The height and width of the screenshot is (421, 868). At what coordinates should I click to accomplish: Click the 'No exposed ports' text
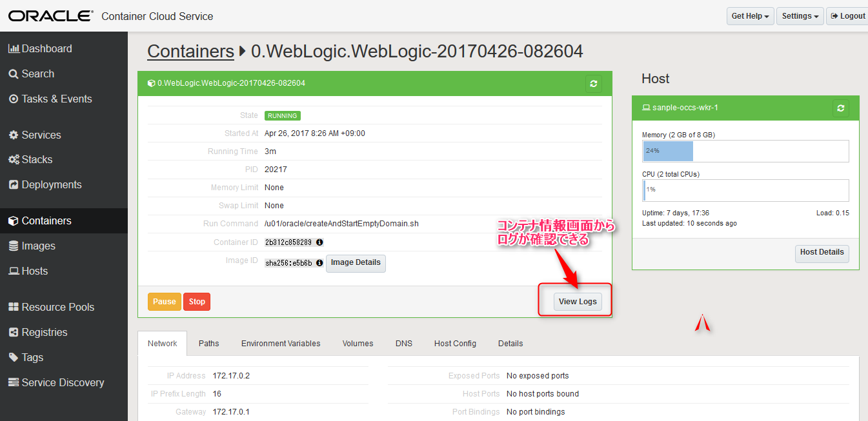coord(538,376)
